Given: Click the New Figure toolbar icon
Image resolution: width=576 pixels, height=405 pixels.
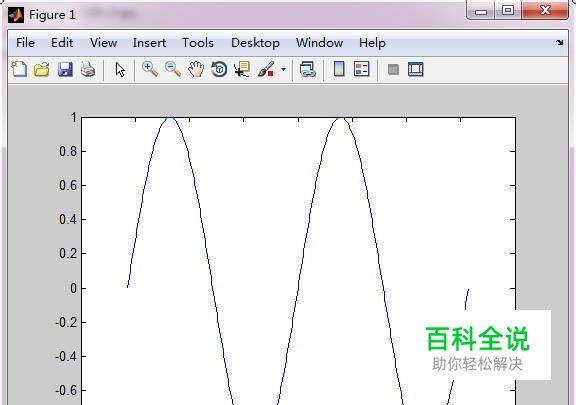Looking at the screenshot, I should (x=19, y=69).
